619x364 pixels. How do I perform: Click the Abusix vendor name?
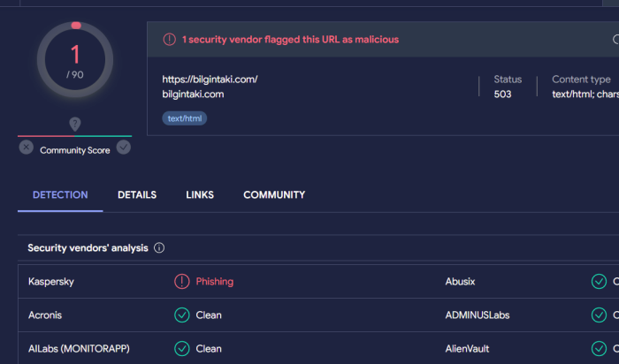[460, 282]
